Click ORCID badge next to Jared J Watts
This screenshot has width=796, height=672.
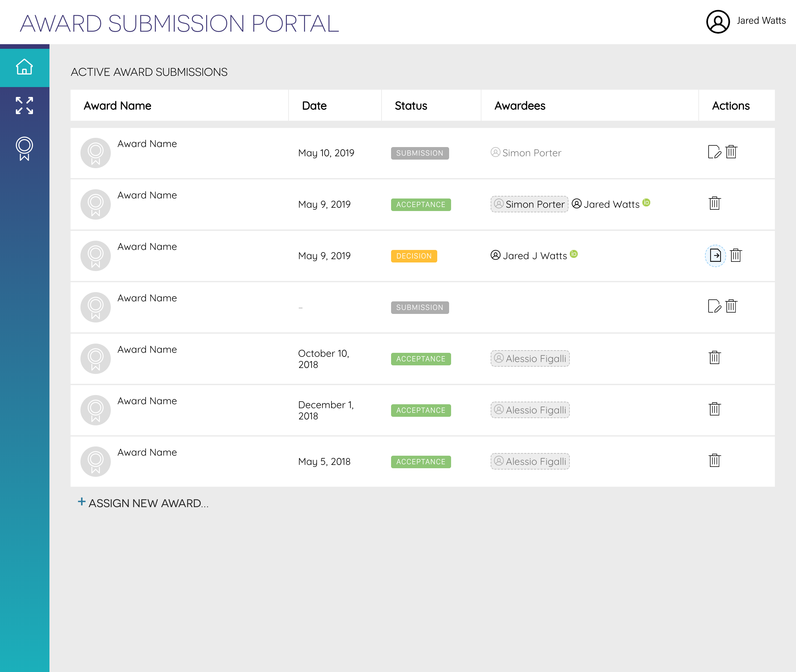click(573, 254)
